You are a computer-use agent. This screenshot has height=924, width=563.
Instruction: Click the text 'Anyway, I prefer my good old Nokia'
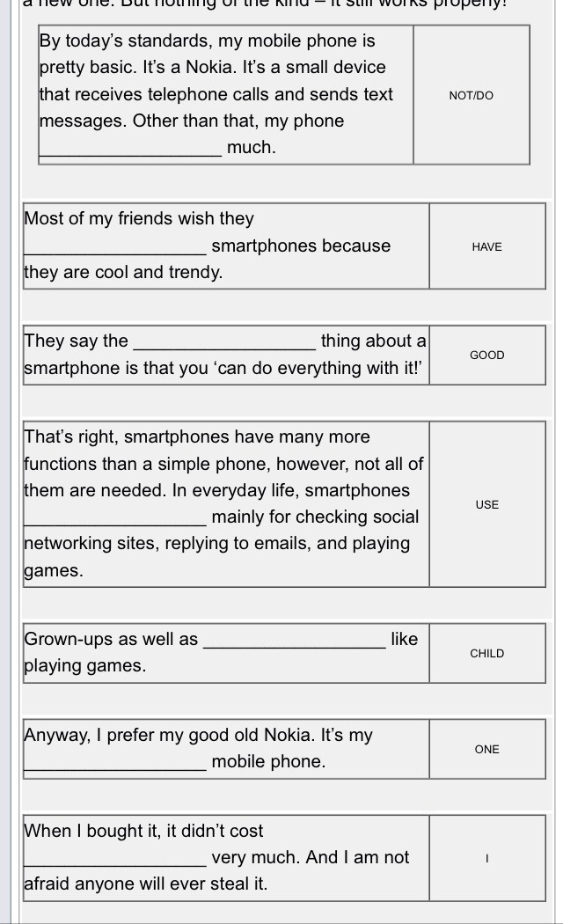(x=170, y=735)
